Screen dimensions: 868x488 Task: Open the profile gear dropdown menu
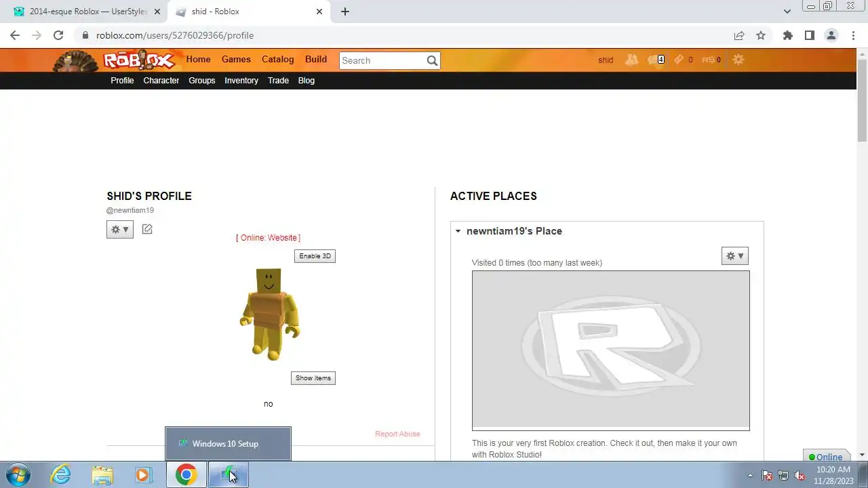tap(120, 229)
